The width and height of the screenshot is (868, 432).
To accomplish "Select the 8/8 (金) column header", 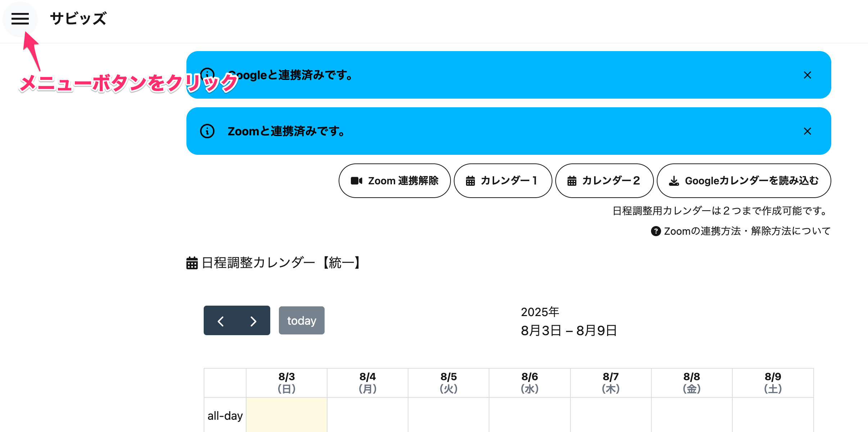I will pos(692,383).
